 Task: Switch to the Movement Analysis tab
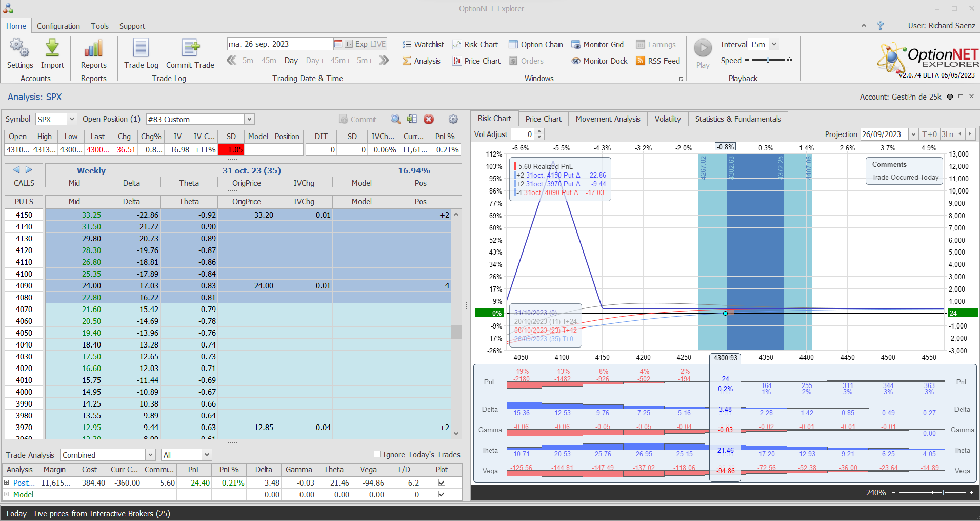(x=608, y=119)
